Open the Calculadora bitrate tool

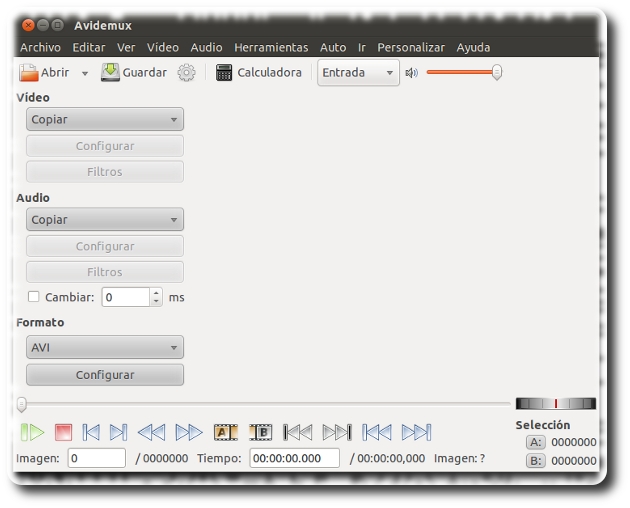pyautogui.click(x=259, y=73)
